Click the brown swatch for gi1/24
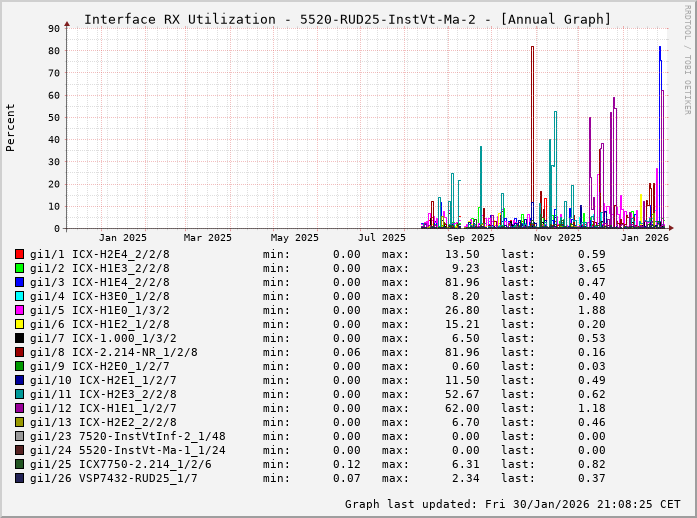The height and width of the screenshot is (518, 697). coord(20,450)
